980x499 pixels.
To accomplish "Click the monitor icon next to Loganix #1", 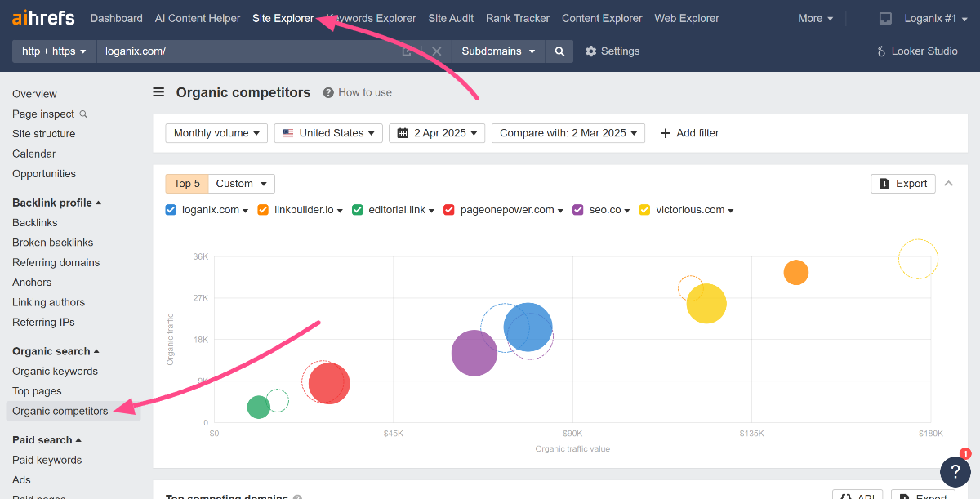I will (x=885, y=18).
